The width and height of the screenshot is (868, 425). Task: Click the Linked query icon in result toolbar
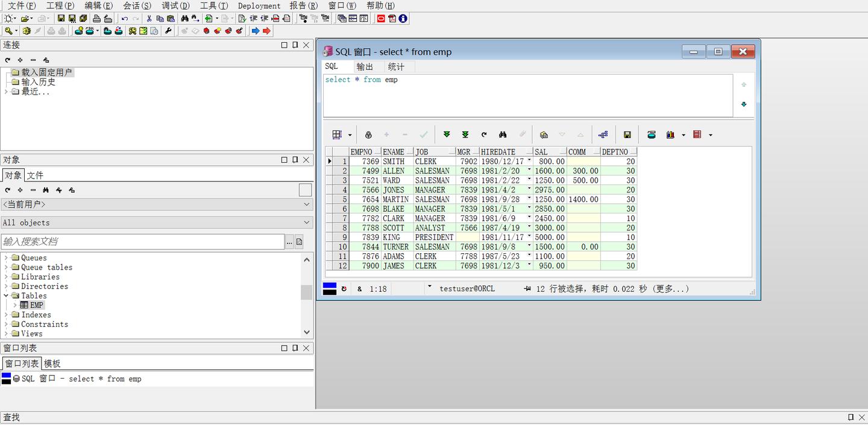603,135
